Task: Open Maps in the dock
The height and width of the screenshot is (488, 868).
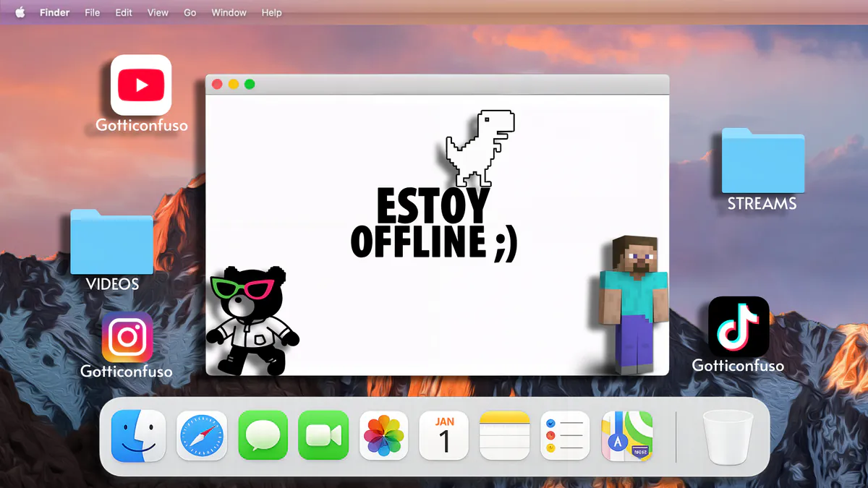Action: [627, 437]
